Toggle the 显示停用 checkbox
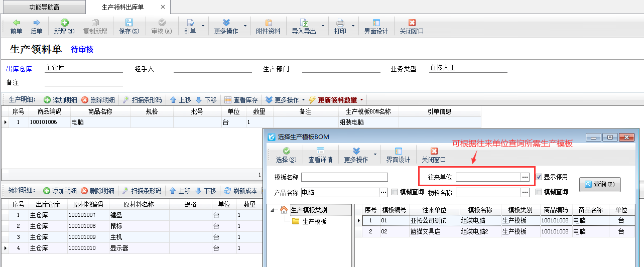644x267 pixels. (x=539, y=177)
